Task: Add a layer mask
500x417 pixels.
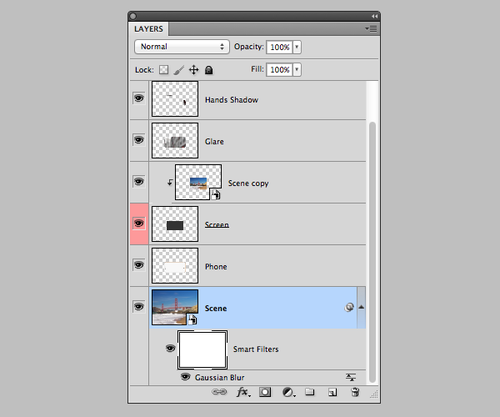Action: click(265, 392)
